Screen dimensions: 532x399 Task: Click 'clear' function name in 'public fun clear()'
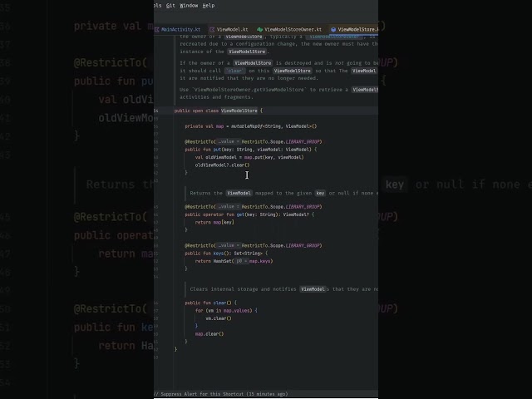tap(219, 303)
